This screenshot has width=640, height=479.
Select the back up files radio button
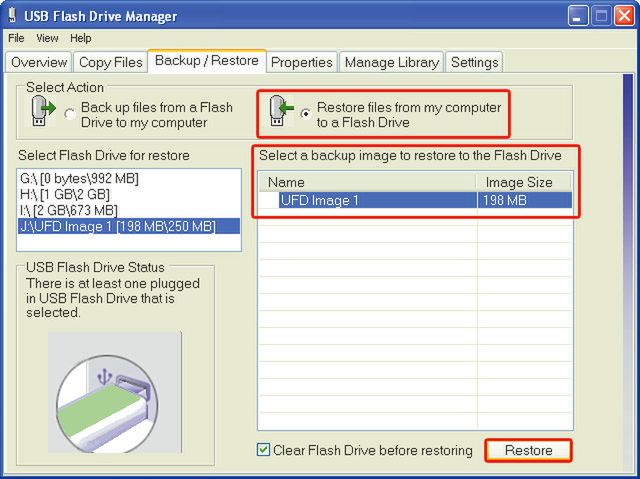pos(69,115)
